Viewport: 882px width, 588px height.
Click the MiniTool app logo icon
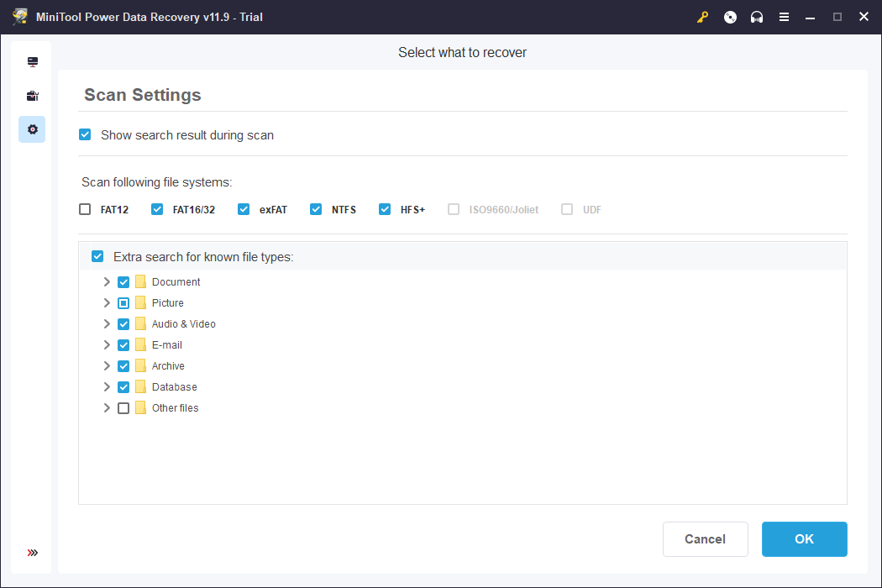[19, 16]
